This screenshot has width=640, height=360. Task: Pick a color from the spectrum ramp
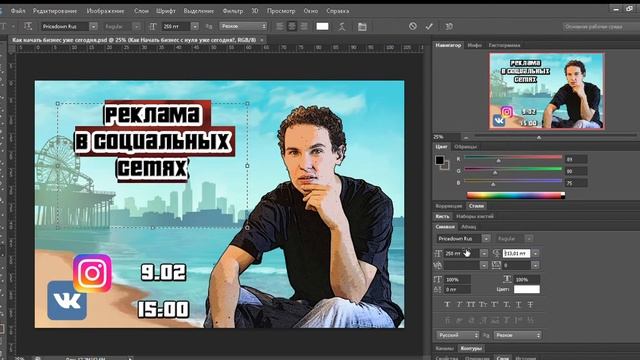tap(516, 196)
